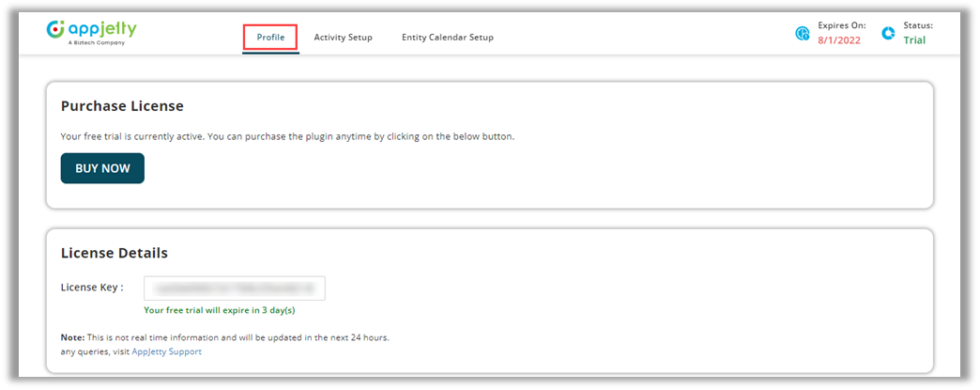Open the Profile tab
This screenshot has height=390, width=980.
(270, 38)
